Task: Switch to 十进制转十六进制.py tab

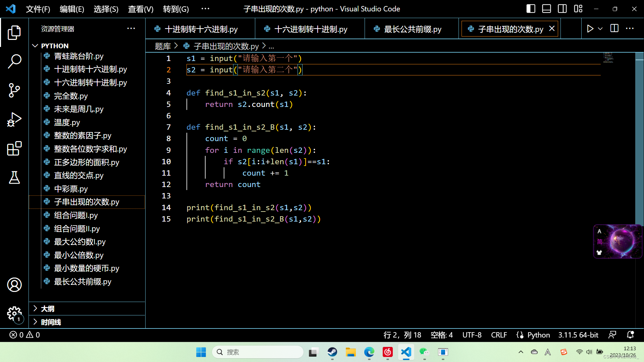Action: 200,29
